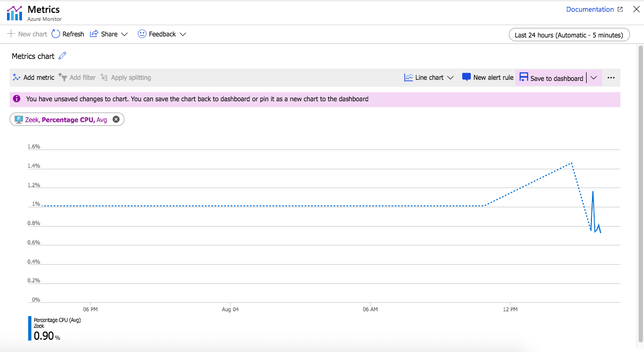Open the Last 24 hours time range picker
Screen dimensions: 644x352
tap(569, 35)
